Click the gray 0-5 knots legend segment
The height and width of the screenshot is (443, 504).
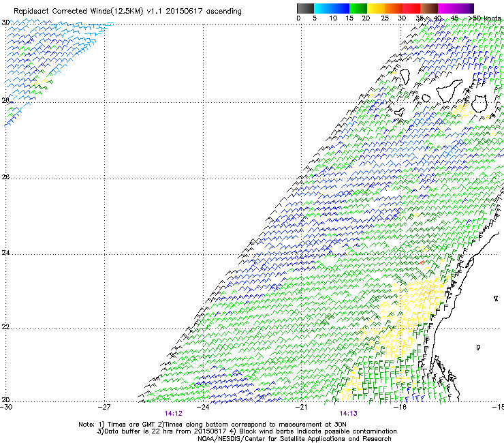(305, 8)
